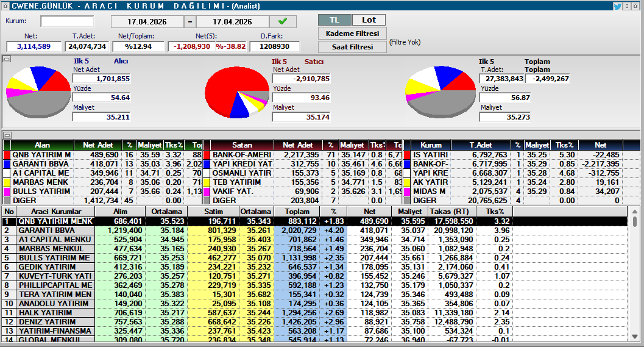Select row 6 GEDIK YATIRIM
644x347 pixels.
[314, 267]
